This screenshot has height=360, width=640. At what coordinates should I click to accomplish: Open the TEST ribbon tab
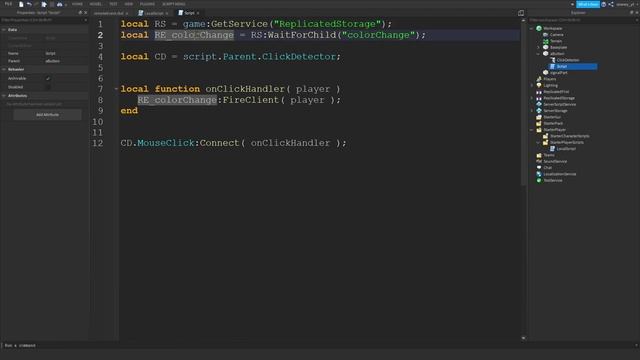[113, 4]
